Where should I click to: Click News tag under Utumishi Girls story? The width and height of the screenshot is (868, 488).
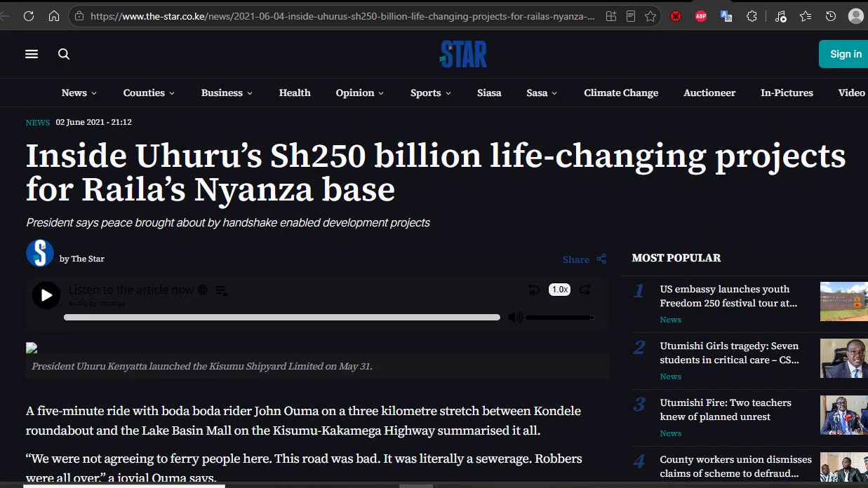(671, 377)
